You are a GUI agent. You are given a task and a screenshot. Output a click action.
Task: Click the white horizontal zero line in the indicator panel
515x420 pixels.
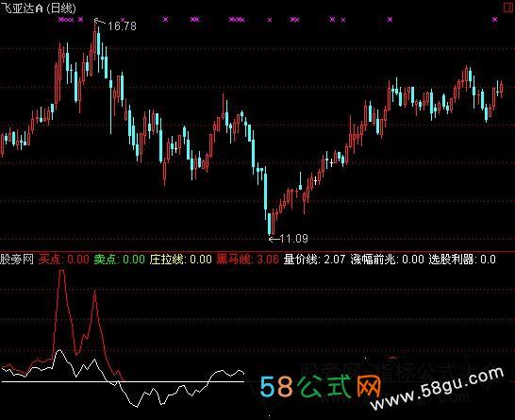point(123,381)
